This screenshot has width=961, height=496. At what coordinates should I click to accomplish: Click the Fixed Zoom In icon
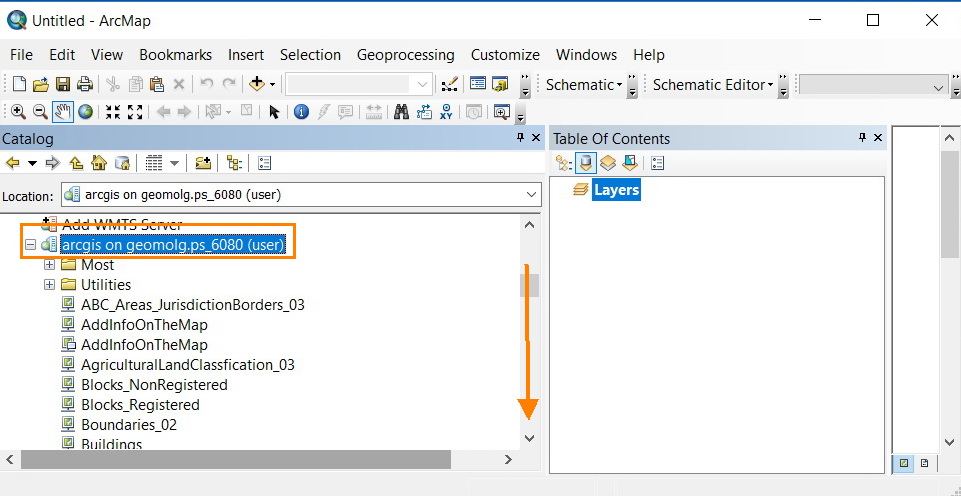(x=113, y=112)
